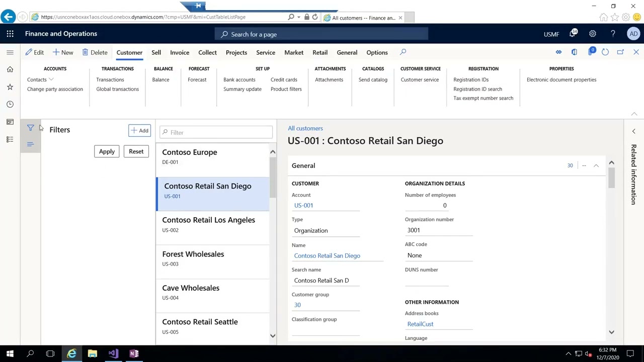644x362 pixels.
Task: Show hidden tray icons chevron
Action: pyautogui.click(x=569, y=353)
